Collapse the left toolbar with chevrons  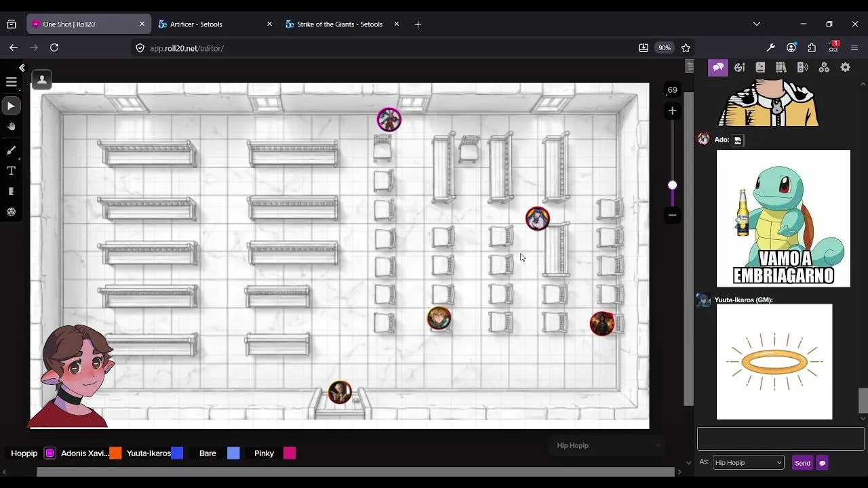click(x=22, y=68)
